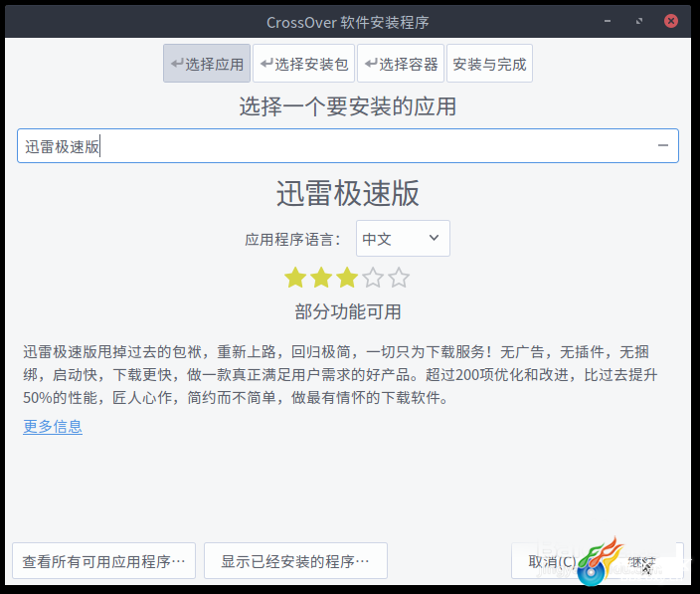Open the 更多信息 link
This screenshot has height=594, width=700.
pyautogui.click(x=53, y=427)
